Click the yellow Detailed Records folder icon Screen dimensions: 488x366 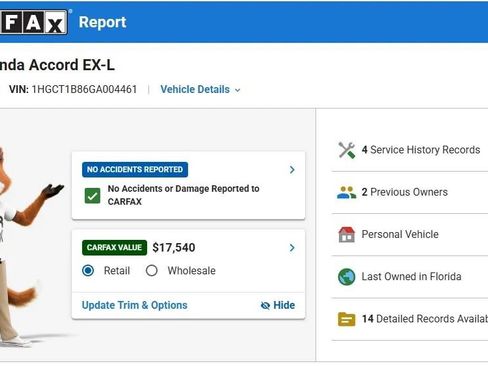(347, 319)
